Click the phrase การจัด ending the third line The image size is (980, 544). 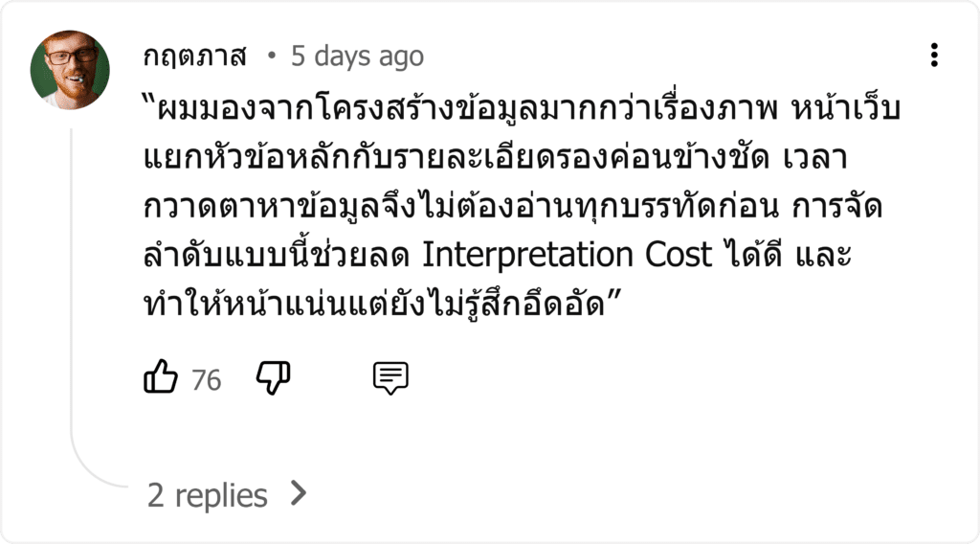[x=836, y=206]
